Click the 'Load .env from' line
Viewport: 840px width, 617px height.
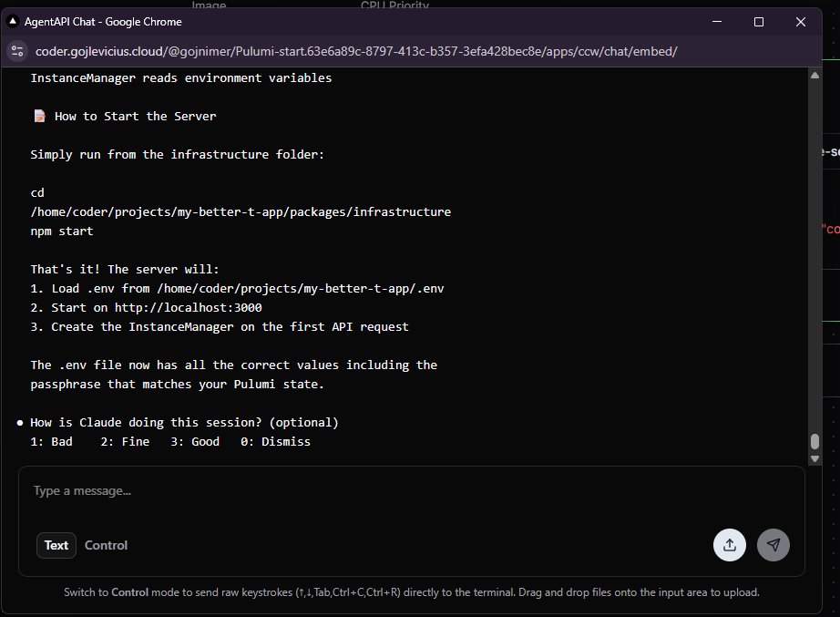(237, 288)
